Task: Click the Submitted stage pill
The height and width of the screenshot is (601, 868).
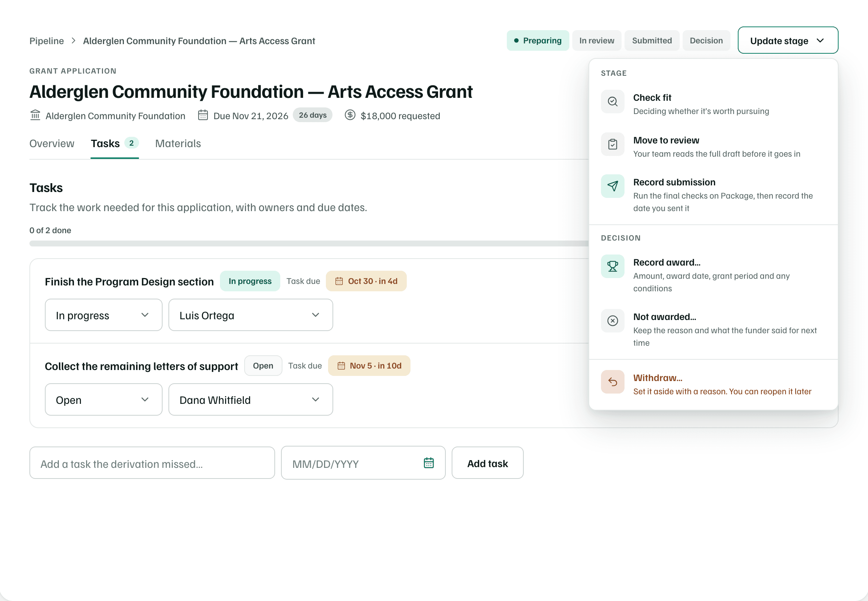Action: (651, 40)
